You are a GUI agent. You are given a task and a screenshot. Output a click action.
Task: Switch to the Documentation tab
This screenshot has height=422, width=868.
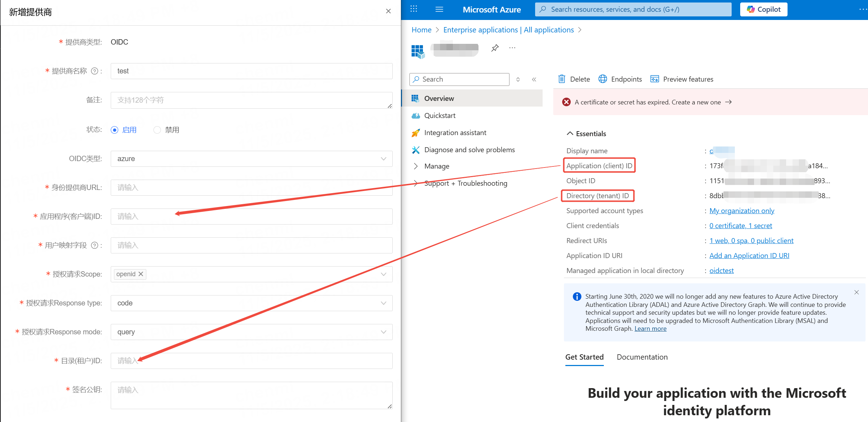coord(642,357)
